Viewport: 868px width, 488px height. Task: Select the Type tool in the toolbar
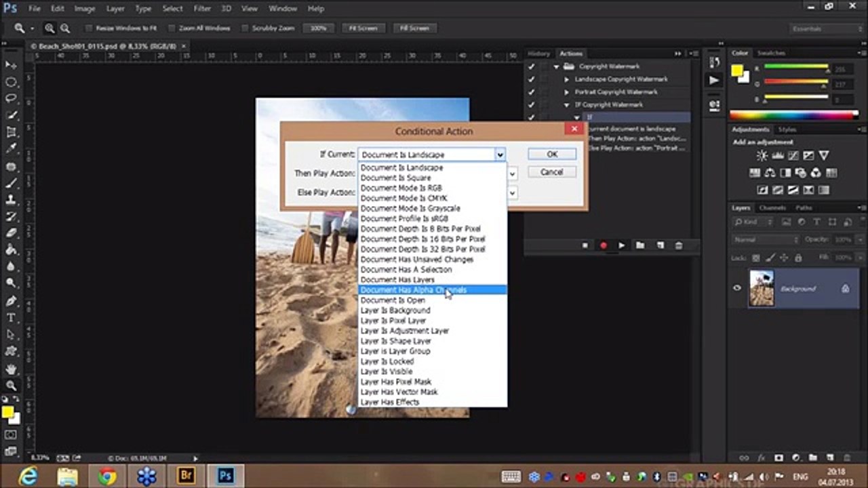[11, 318]
